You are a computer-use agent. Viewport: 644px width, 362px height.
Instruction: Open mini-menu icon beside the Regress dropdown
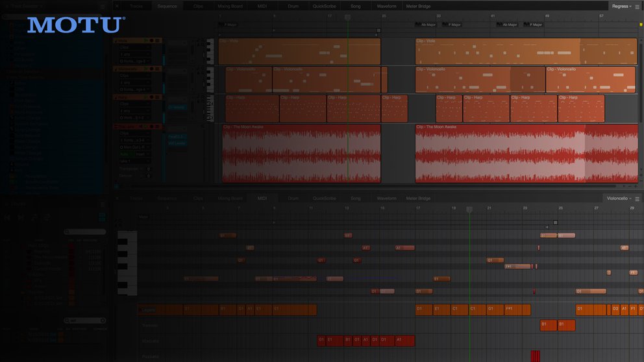point(639,6)
